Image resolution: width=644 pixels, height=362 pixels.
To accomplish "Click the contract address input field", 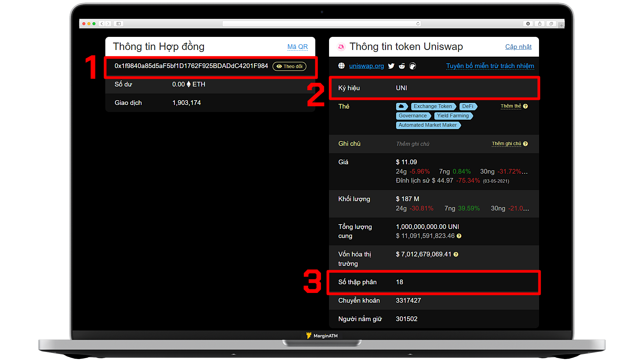I will [x=192, y=66].
